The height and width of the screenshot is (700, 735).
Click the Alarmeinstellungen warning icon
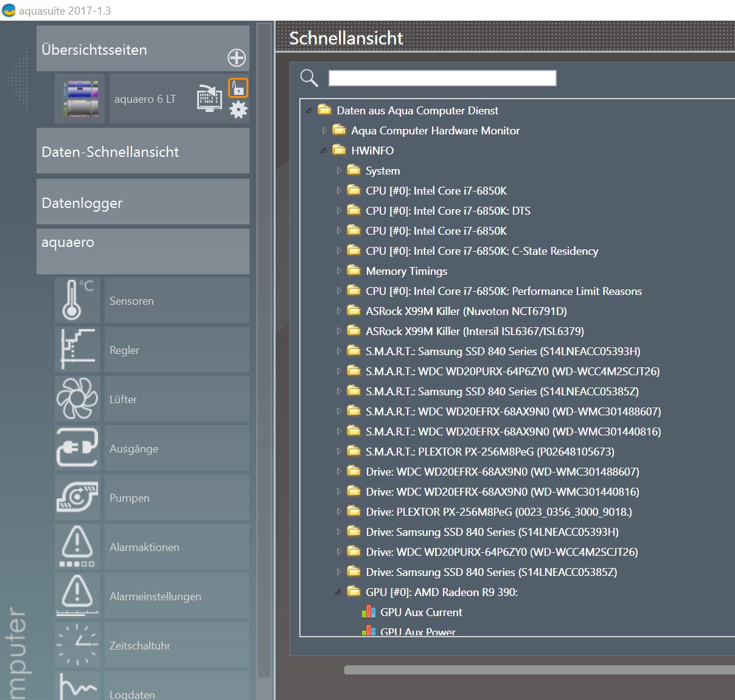pyautogui.click(x=77, y=595)
